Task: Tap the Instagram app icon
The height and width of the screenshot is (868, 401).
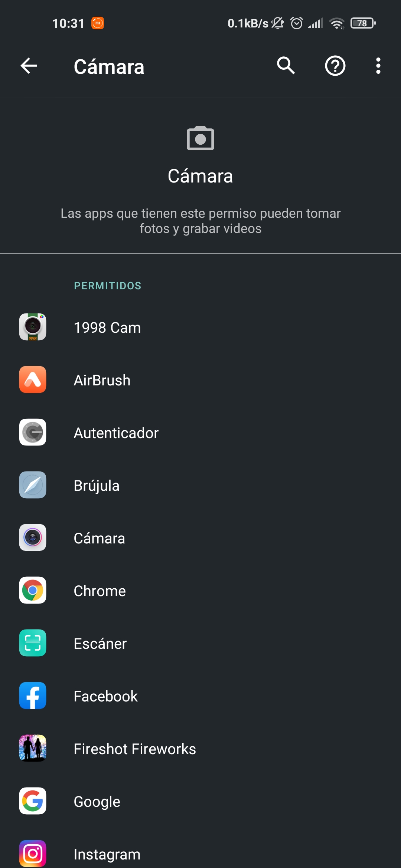Action: coord(33,853)
